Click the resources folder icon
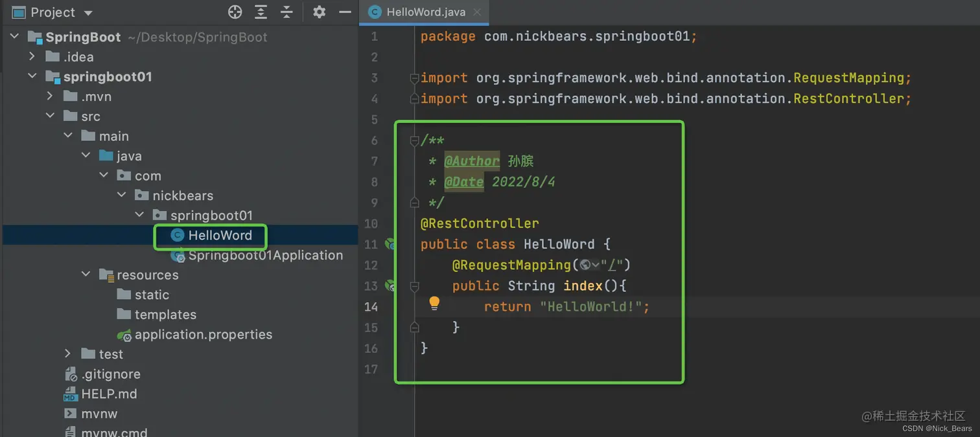The width and height of the screenshot is (980, 437). tap(106, 275)
